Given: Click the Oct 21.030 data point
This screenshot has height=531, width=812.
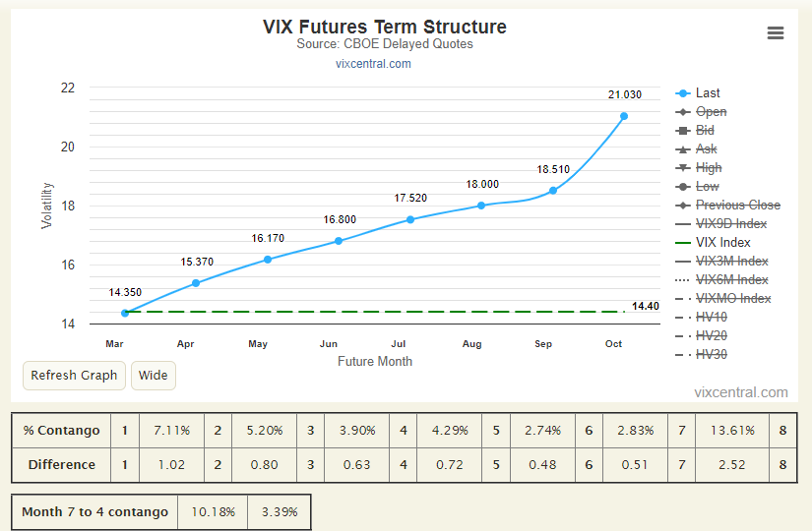Looking at the screenshot, I should coord(624,116).
